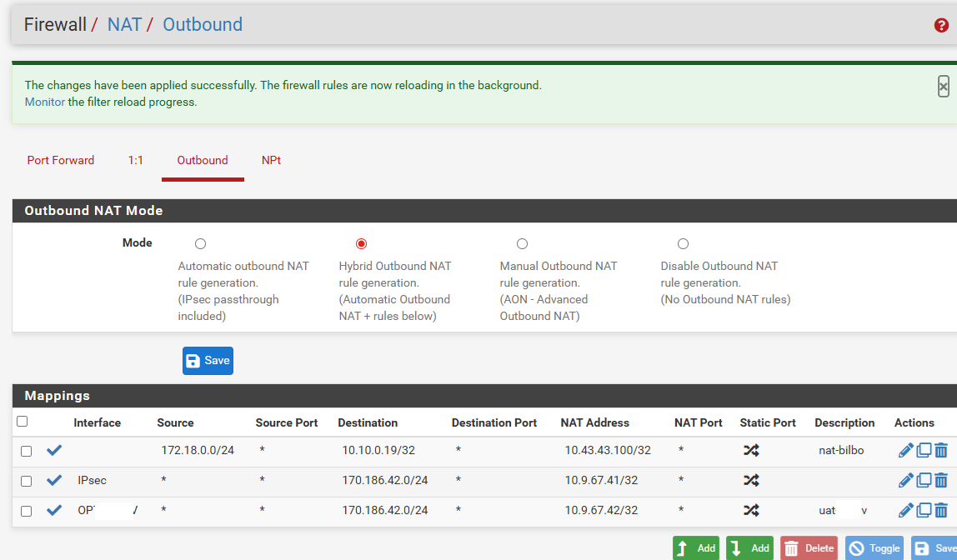Edit the nat-bilbo mapping with pencil icon
The height and width of the screenshot is (560, 957).
pyautogui.click(x=905, y=451)
